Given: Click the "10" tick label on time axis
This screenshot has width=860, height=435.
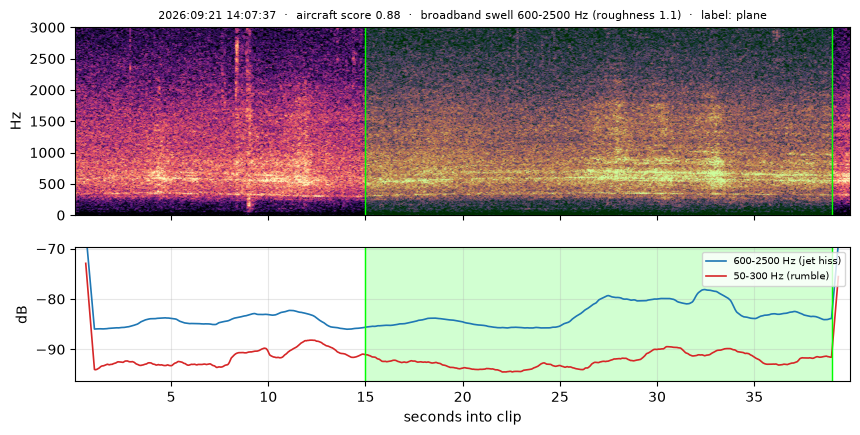Looking at the screenshot, I should pyautogui.click(x=268, y=397).
